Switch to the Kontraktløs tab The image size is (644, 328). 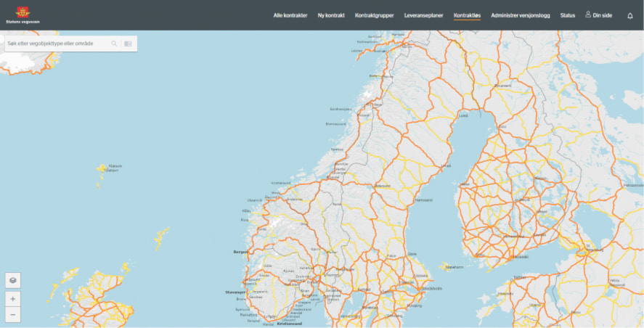(x=467, y=15)
